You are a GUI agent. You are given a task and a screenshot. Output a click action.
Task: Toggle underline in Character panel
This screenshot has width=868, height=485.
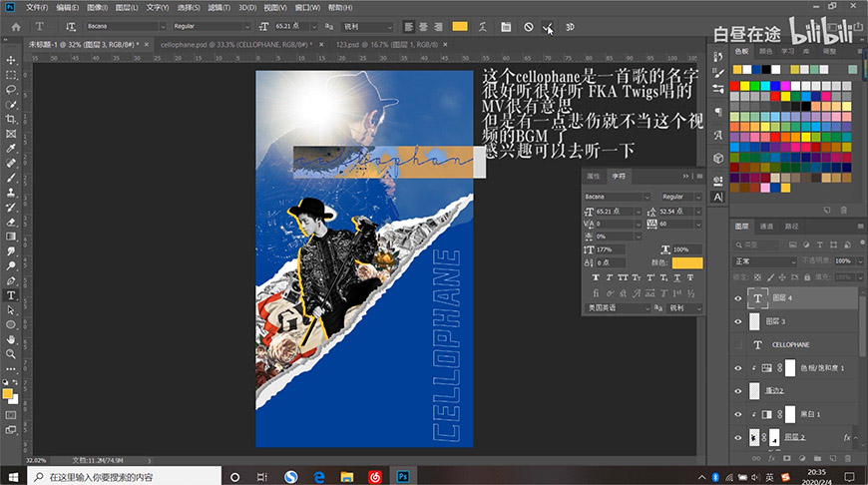tap(676, 278)
